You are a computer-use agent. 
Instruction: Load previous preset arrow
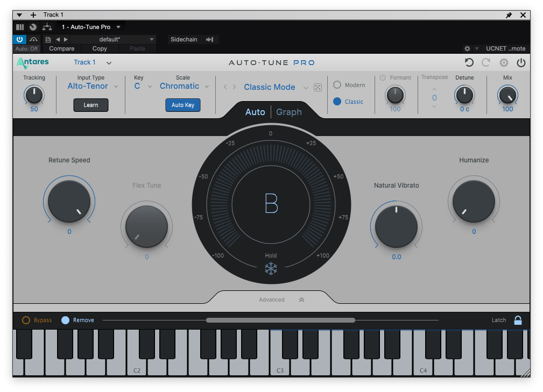click(58, 39)
